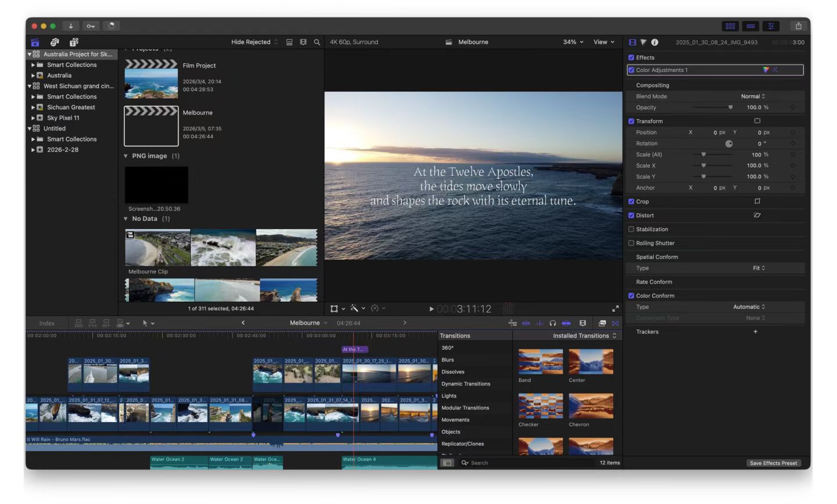
Task: Collapse the PNG image group triangle
Action: 126,156
